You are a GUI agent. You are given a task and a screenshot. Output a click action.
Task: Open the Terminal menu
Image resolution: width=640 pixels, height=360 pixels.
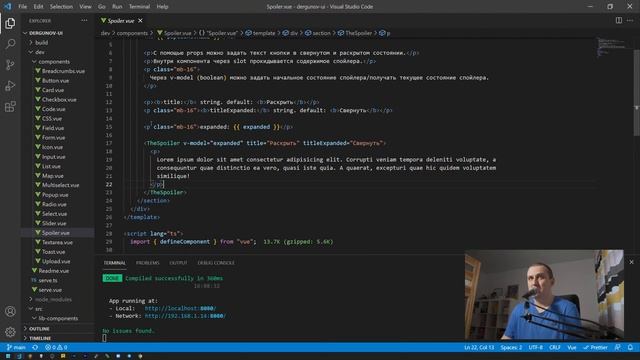(x=140, y=7)
